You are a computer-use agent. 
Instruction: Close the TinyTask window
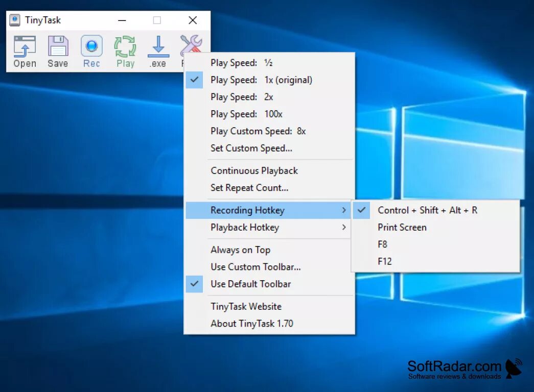[x=193, y=20]
